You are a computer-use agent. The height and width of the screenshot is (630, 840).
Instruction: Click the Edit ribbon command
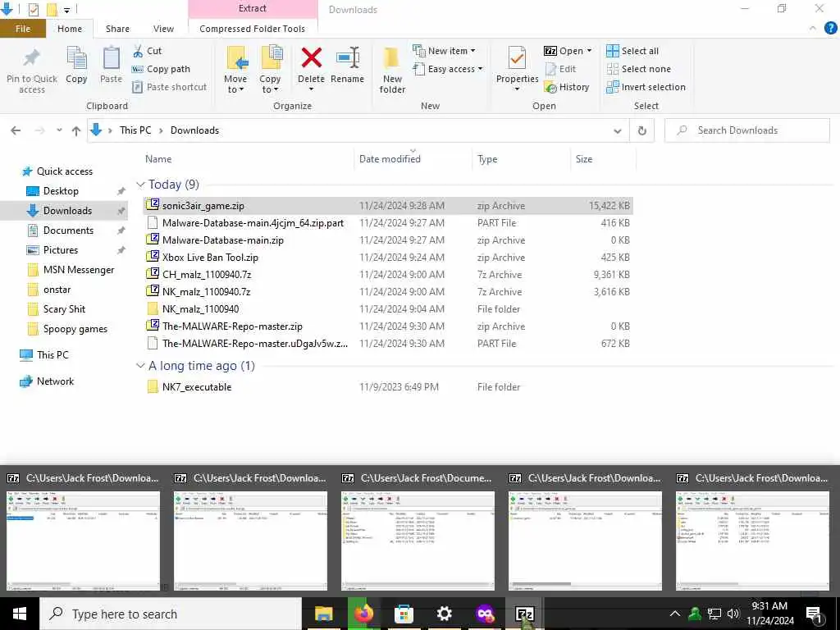tap(561, 69)
